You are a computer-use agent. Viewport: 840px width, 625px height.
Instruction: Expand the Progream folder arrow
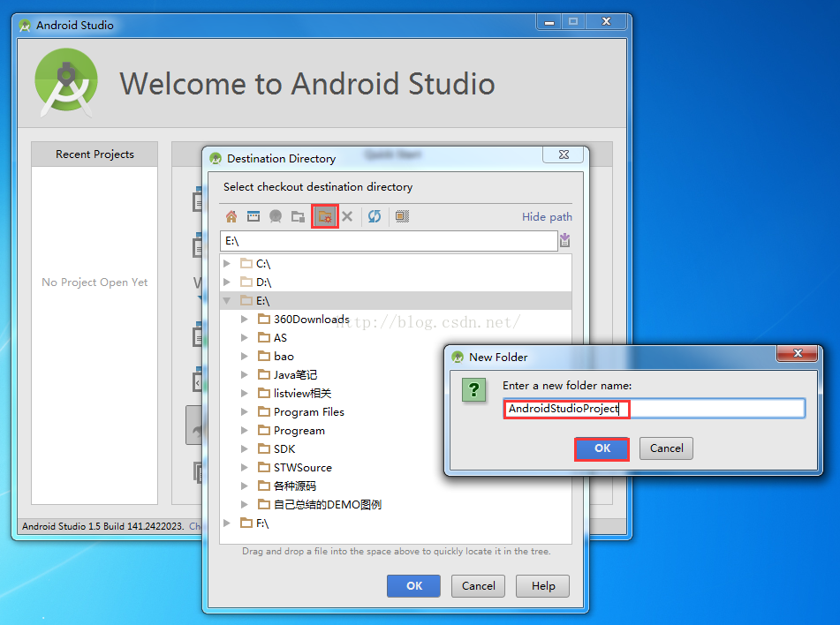(245, 431)
